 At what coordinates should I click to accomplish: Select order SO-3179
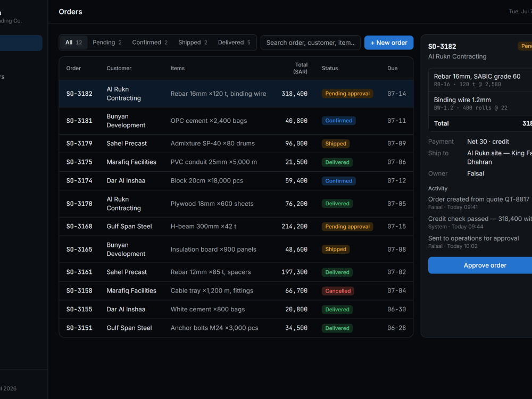pyautogui.click(x=236, y=144)
